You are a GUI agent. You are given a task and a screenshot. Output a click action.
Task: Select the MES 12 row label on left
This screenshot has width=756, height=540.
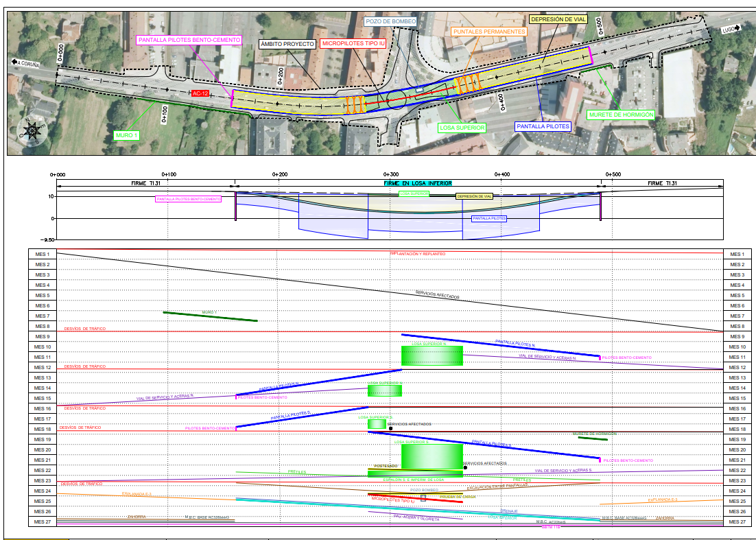pos(43,367)
